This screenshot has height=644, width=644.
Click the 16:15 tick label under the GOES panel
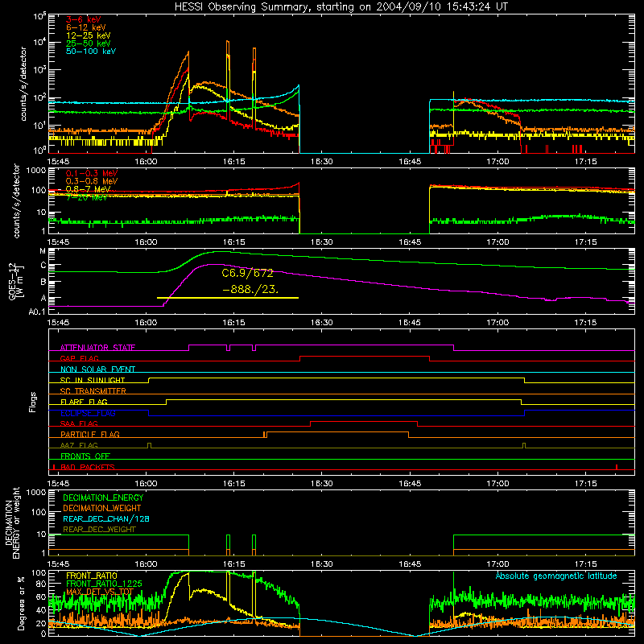coord(233,323)
